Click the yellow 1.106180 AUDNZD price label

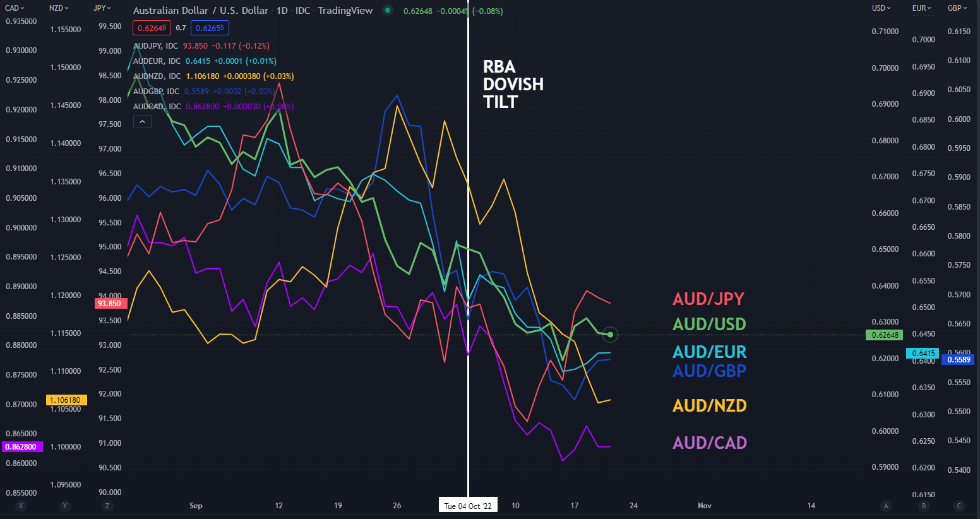click(66, 400)
